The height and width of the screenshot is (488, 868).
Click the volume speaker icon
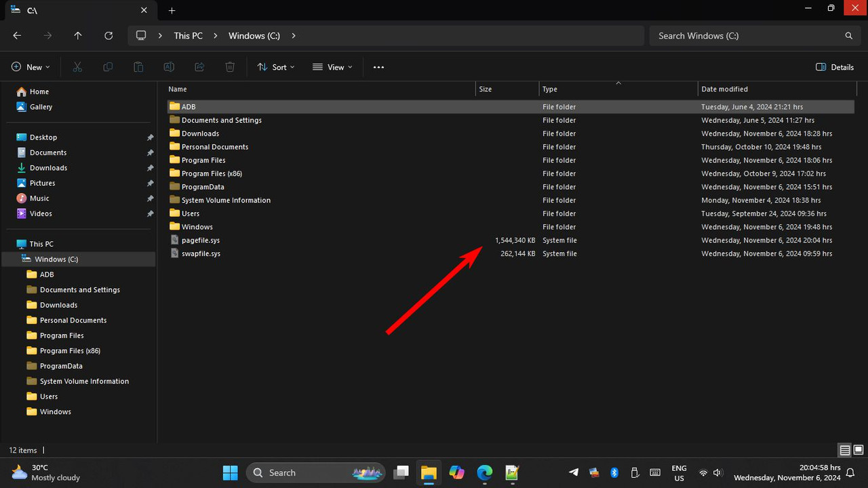click(717, 472)
